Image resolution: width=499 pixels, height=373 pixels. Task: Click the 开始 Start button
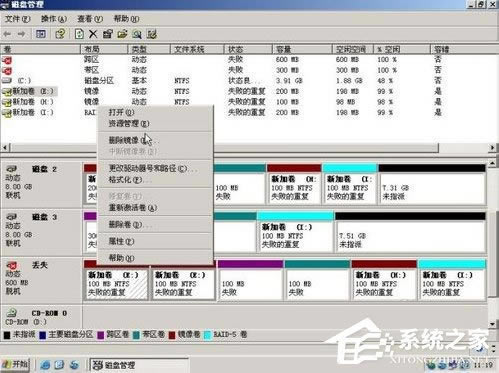coord(15,364)
